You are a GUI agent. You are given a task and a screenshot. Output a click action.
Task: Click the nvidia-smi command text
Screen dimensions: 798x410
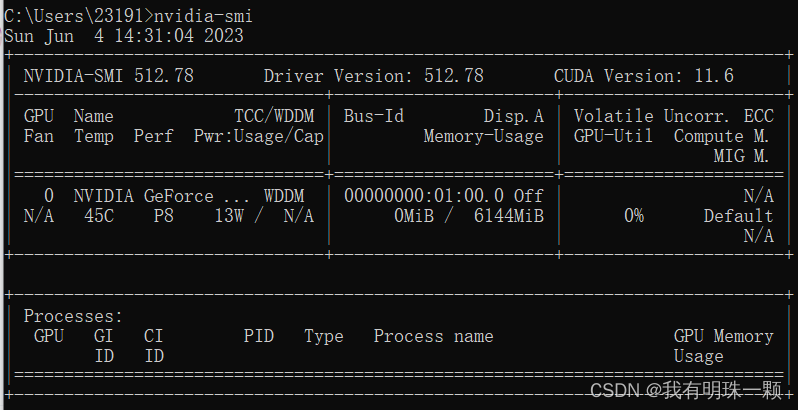point(203,16)
